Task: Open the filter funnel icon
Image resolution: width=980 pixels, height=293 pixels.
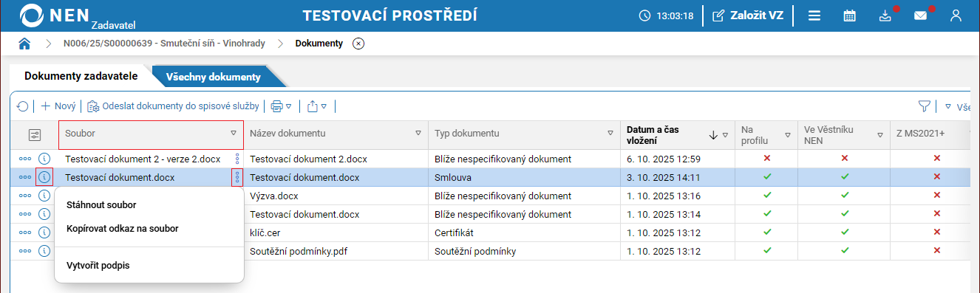Action: click(x=924, y=106)
